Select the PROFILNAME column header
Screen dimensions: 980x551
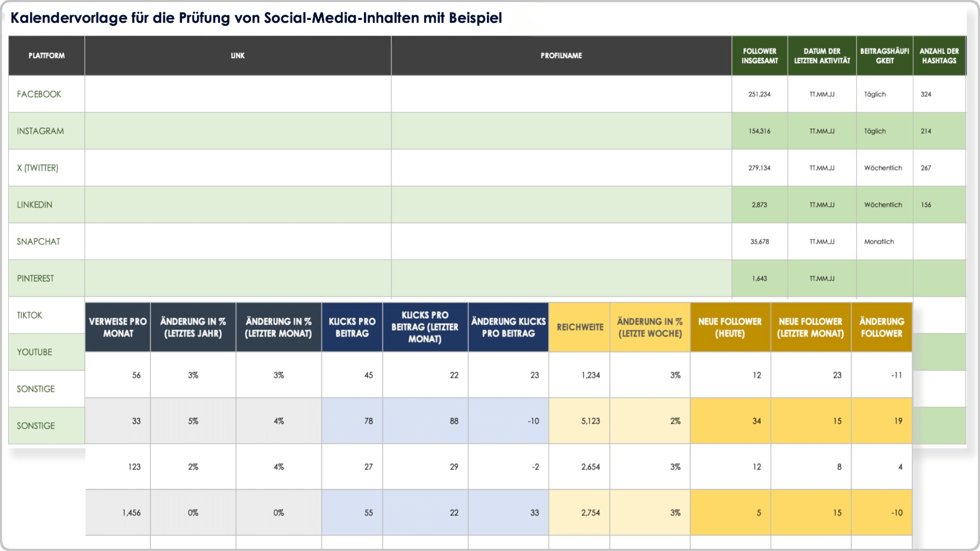point(561,56)
